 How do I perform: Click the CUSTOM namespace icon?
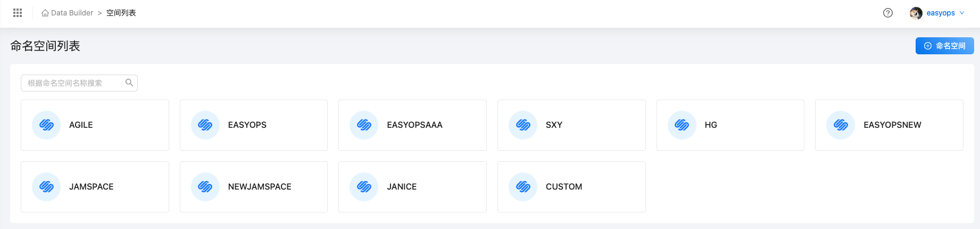[x=523, y=187]
